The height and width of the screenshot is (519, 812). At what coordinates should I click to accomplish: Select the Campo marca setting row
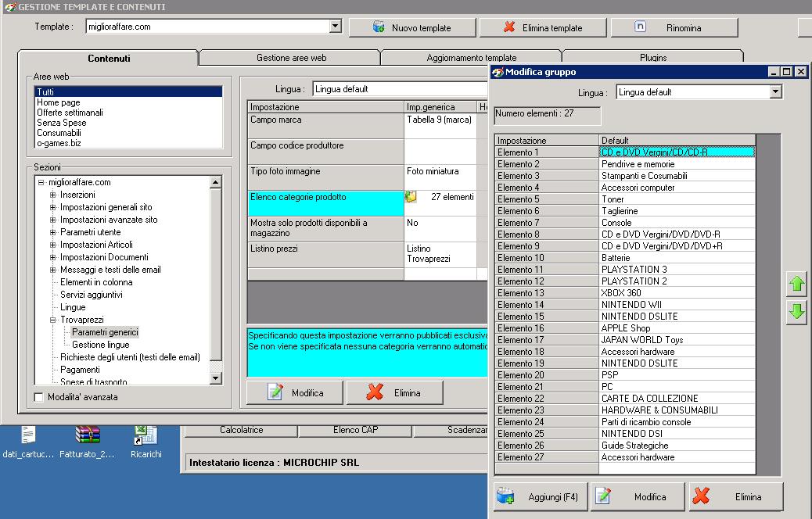pyautogui.click(x=368, y=126)
